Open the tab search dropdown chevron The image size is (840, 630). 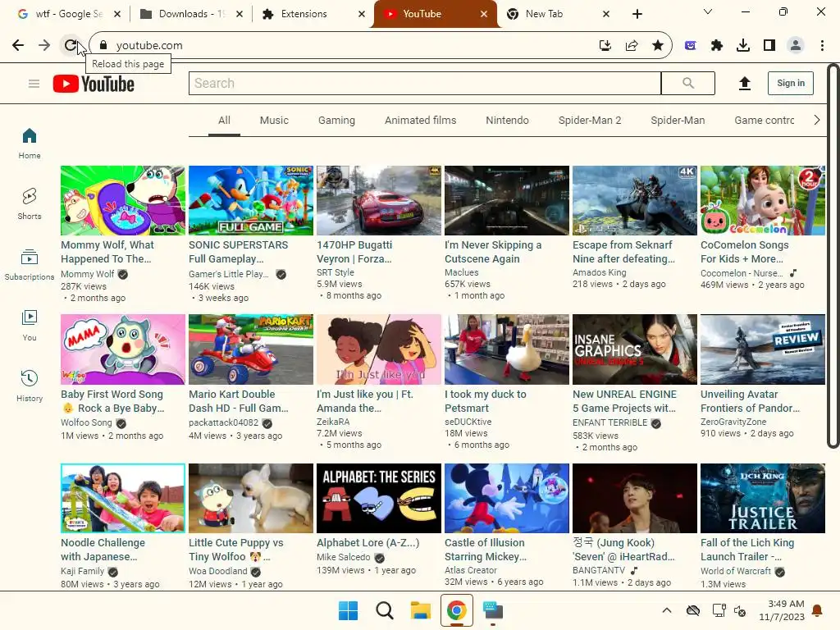(x=708, y=11)
